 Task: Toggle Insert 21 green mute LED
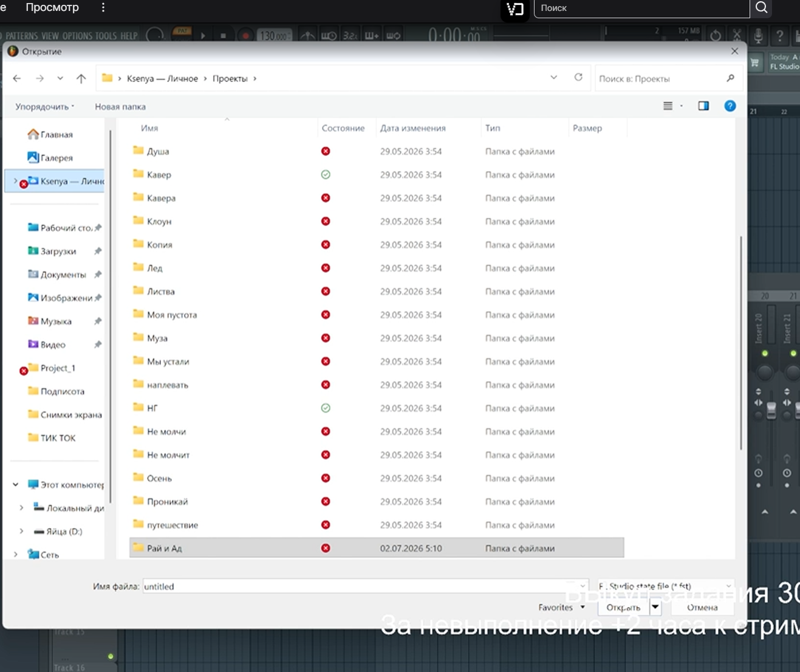pos(793,353)
